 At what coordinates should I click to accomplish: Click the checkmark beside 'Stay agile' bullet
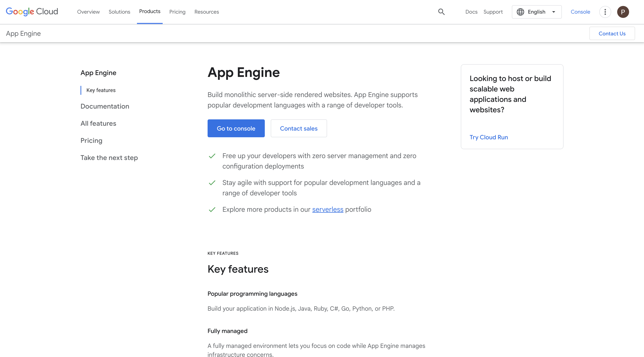[212, 183]
